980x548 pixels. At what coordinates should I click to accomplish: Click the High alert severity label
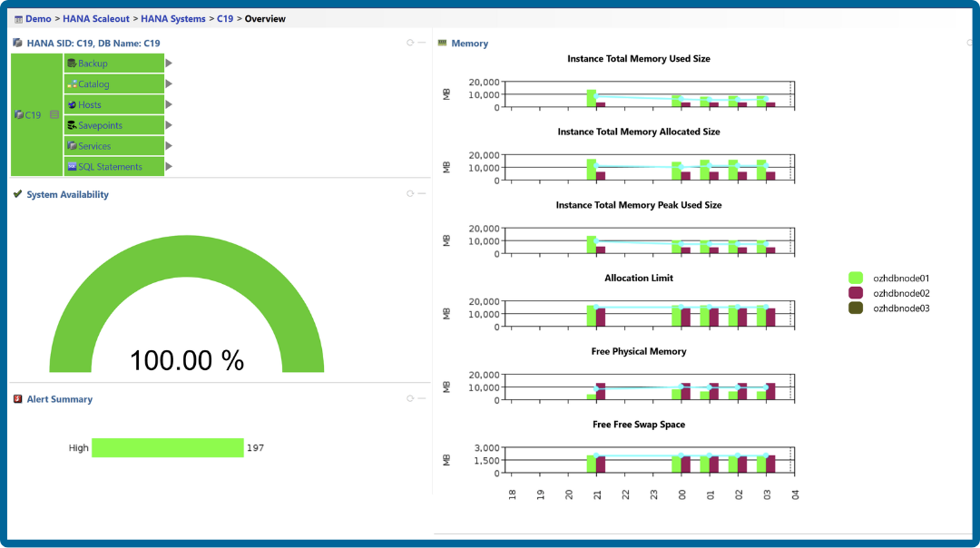tap(79, 447)
